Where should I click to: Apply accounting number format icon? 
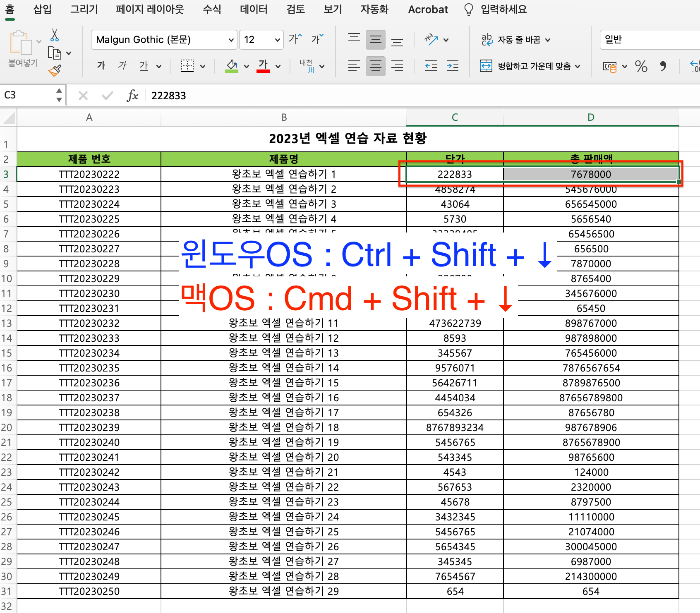click(x=610, y=67)
